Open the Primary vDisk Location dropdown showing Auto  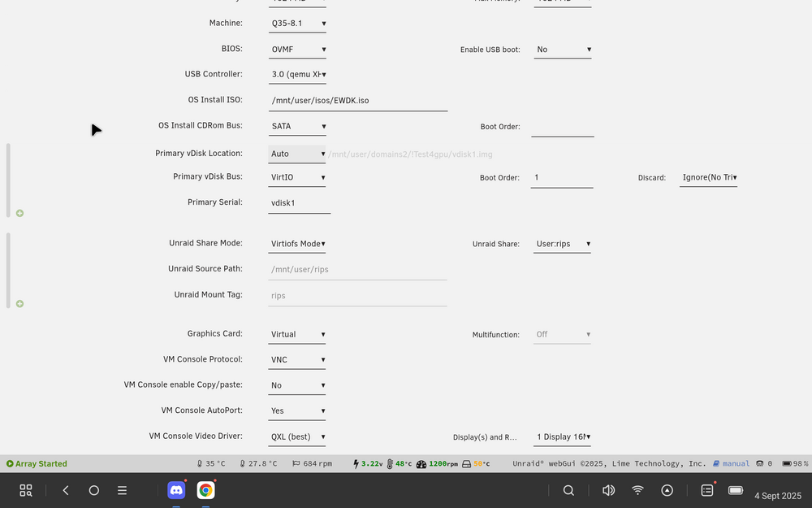click(x=297, y=154)
